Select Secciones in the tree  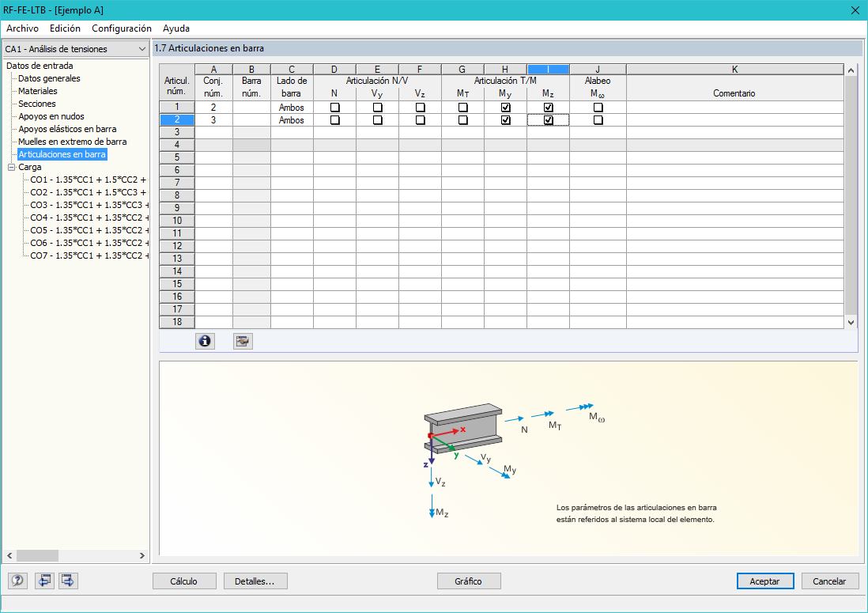click(37, 104)
